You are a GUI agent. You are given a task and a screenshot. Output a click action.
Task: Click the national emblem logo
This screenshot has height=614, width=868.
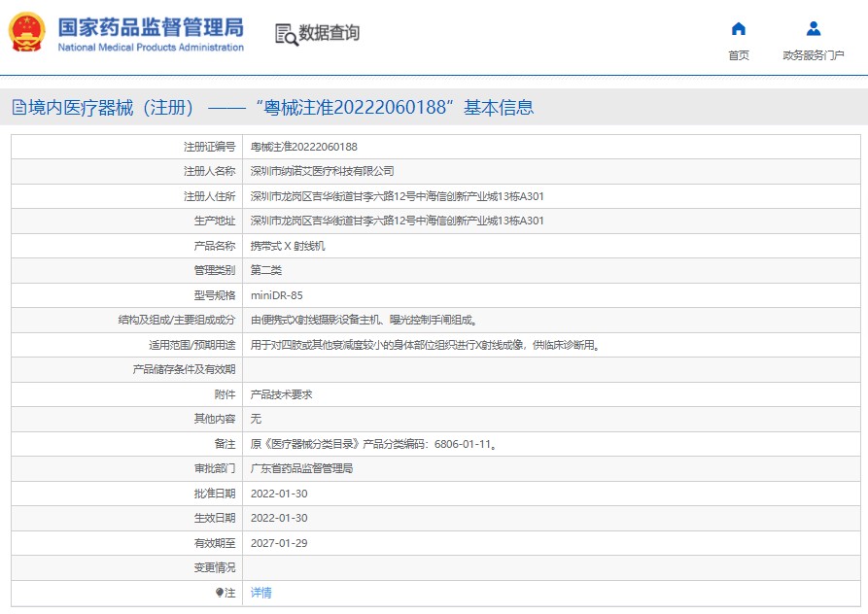tap(26, 32)
